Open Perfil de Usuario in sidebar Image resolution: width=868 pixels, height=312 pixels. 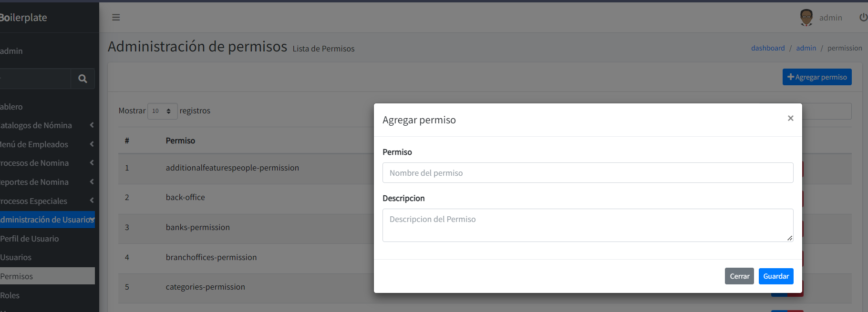(30, 239)
